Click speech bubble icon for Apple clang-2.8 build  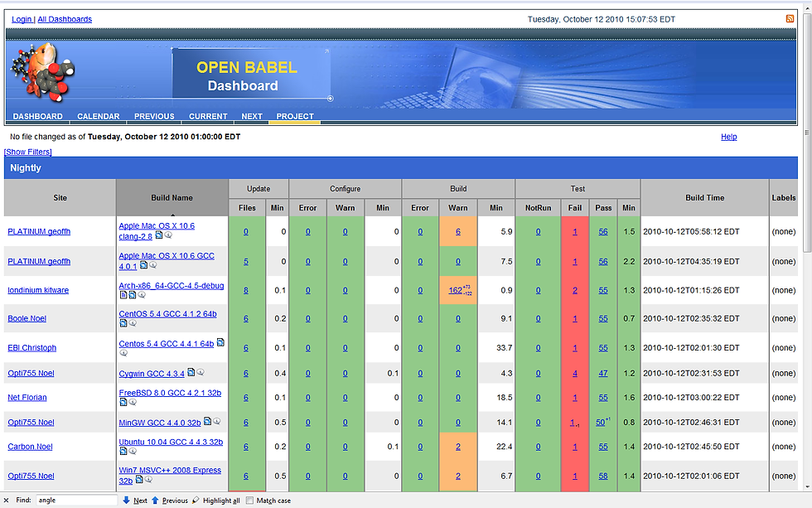click(x=168, y=235)
